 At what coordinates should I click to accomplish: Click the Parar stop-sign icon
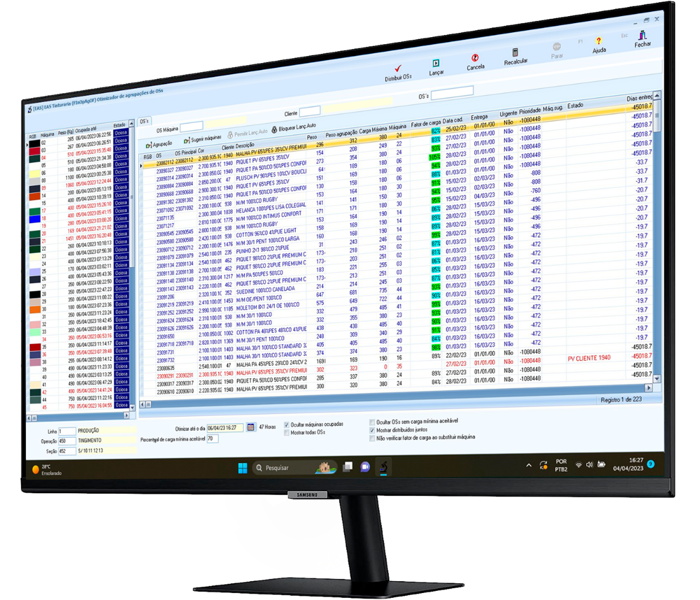click(557, 47)
